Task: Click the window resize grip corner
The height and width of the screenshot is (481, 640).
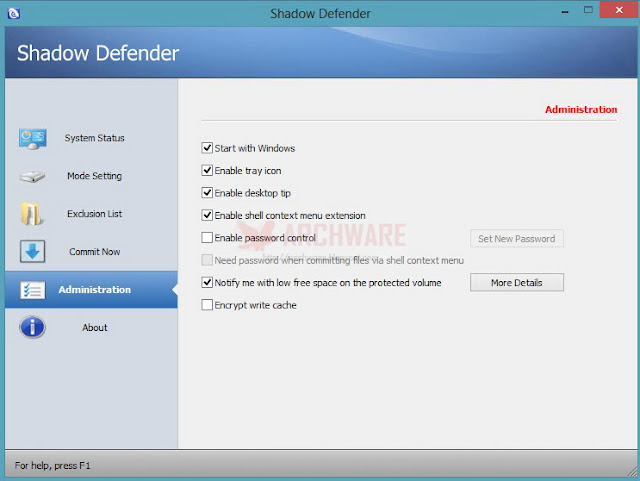Action: (x=632, y=472)
